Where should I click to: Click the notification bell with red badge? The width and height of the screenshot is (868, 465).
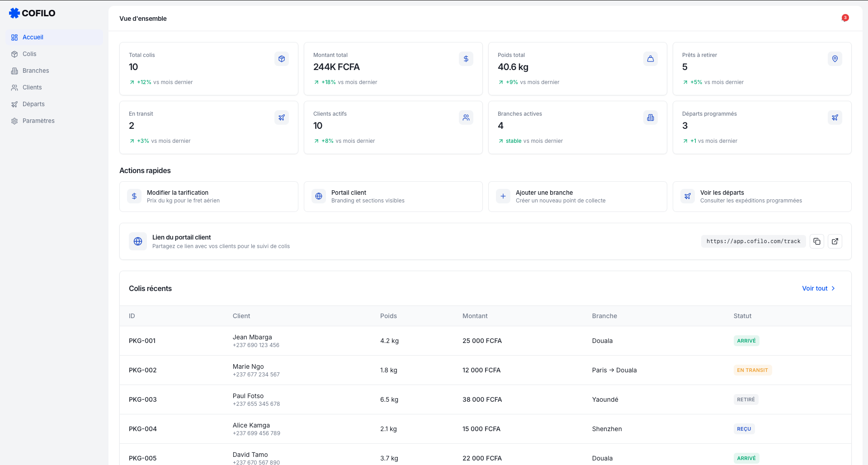coord(844,18)
